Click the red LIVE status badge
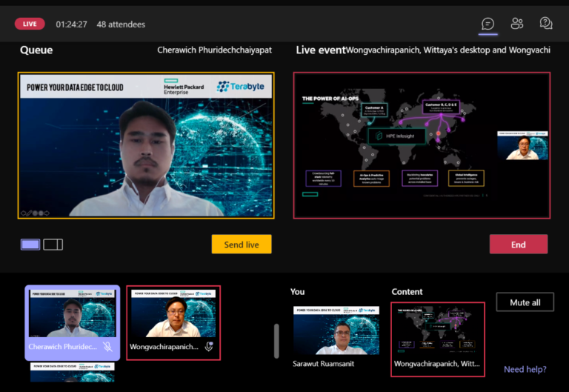 [30, 24]
